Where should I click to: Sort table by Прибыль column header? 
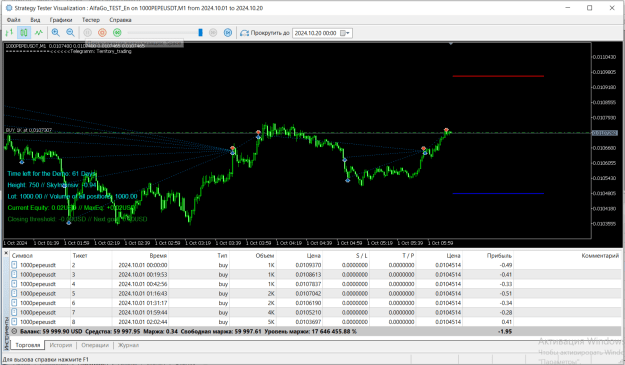pos(499,255)
